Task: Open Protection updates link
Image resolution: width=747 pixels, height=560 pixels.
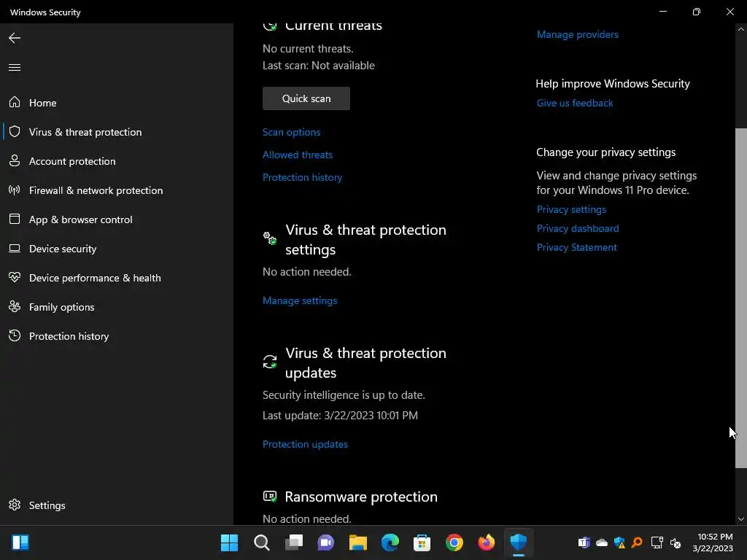Action: (x=305, y=444)
